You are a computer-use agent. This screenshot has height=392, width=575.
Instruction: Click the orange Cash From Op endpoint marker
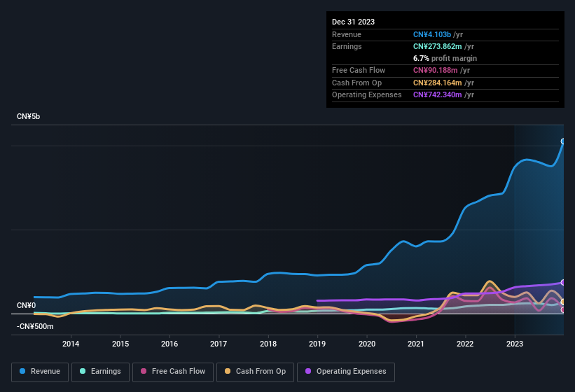[x=563, y=302]
